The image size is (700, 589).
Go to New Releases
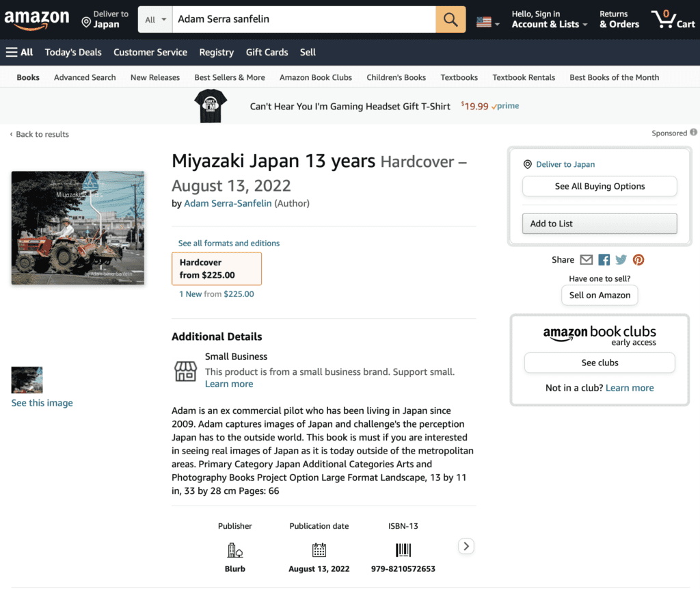point(155,77)
